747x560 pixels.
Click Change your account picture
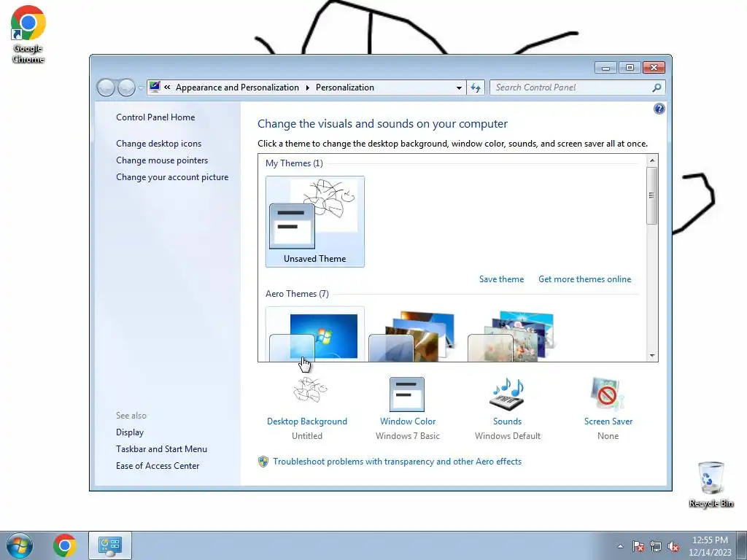[x=172, y=176]
